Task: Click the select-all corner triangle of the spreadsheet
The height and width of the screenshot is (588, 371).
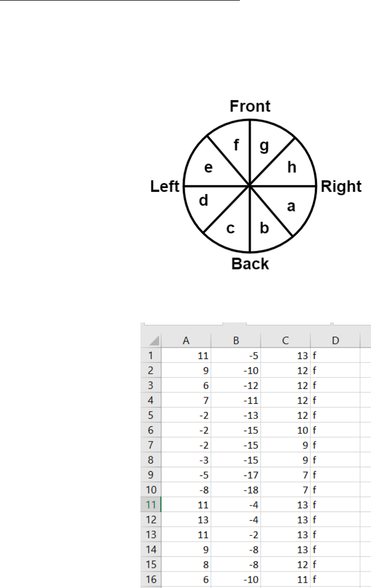Action: point(151,340)
